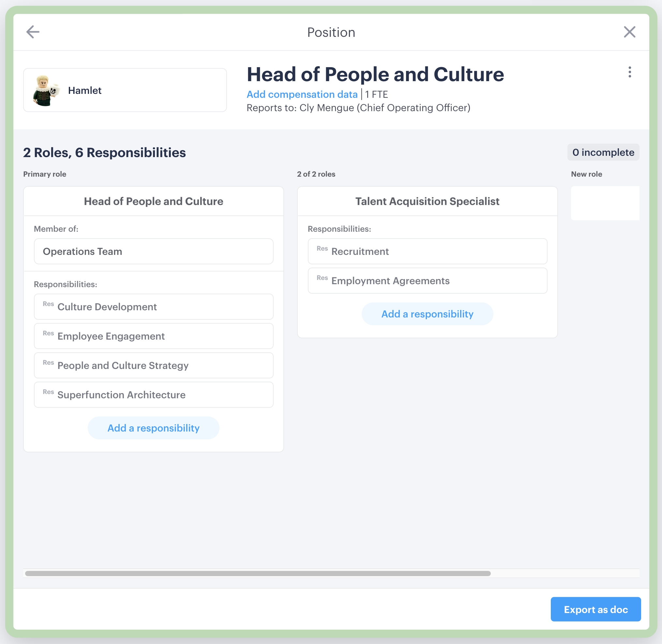Open the Employee Engagement responsibility

coord(153,336)
